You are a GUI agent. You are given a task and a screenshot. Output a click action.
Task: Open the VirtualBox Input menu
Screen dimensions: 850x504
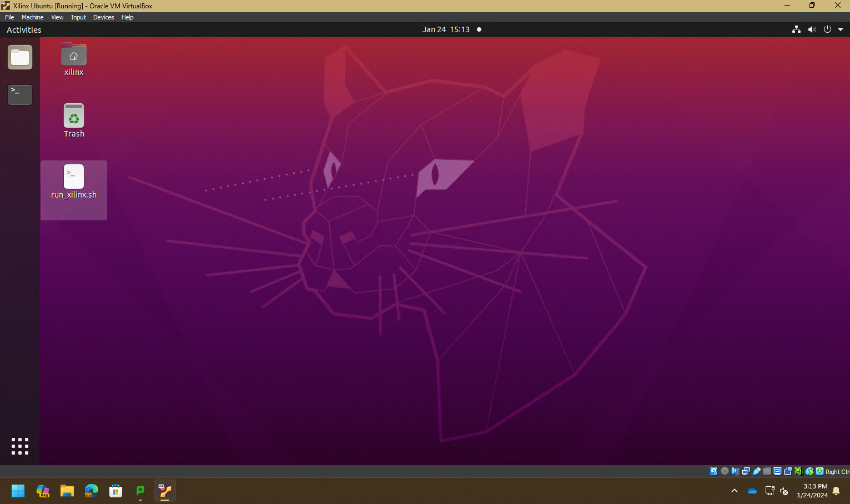78,17
